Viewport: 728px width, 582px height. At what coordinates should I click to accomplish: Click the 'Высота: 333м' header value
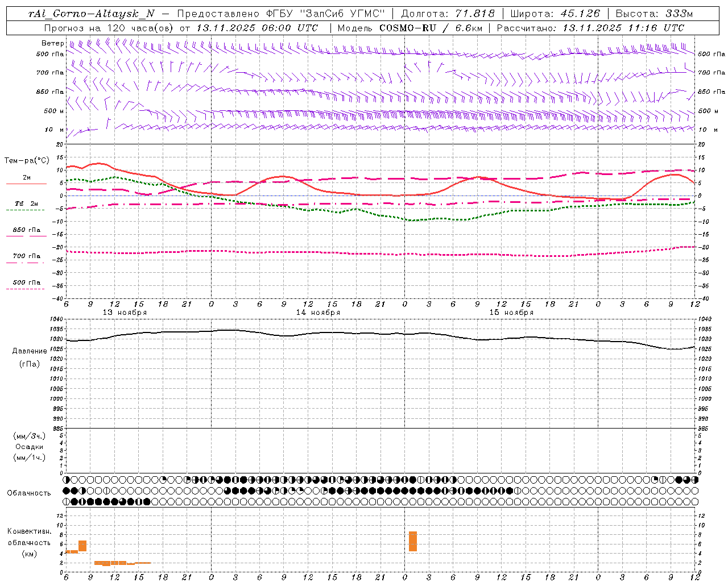(654, 14)
